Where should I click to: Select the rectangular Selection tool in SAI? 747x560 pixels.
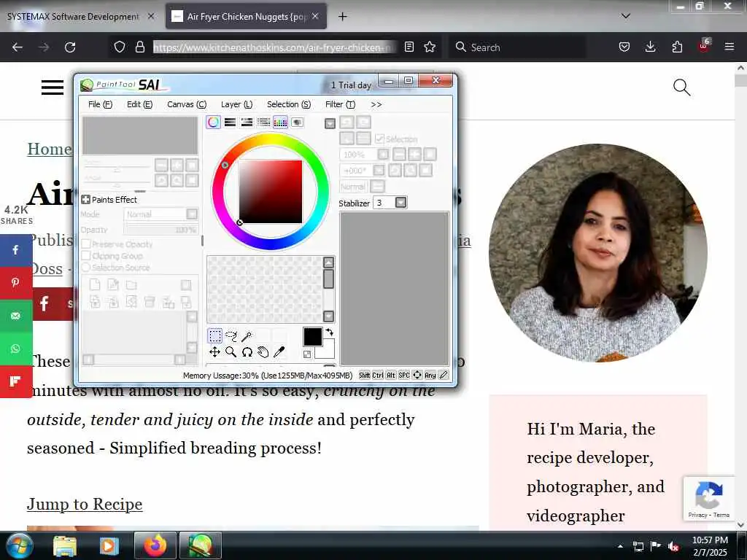point(215,335)
